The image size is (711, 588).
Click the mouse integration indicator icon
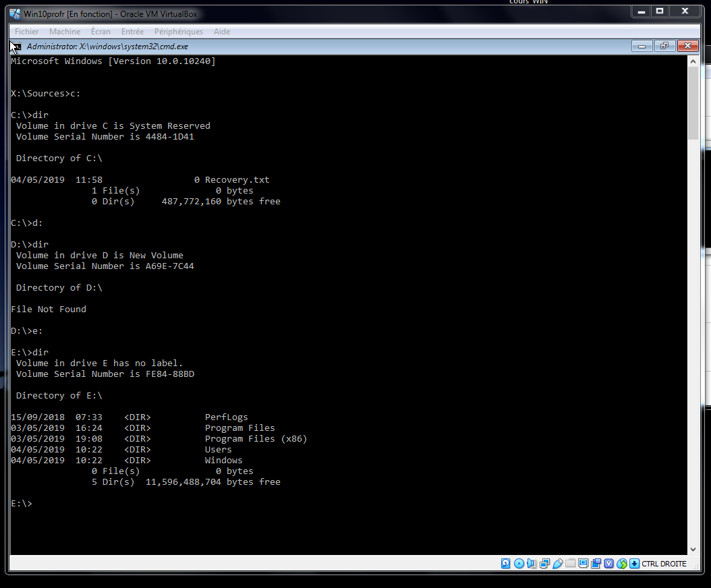tap(622, 564)
